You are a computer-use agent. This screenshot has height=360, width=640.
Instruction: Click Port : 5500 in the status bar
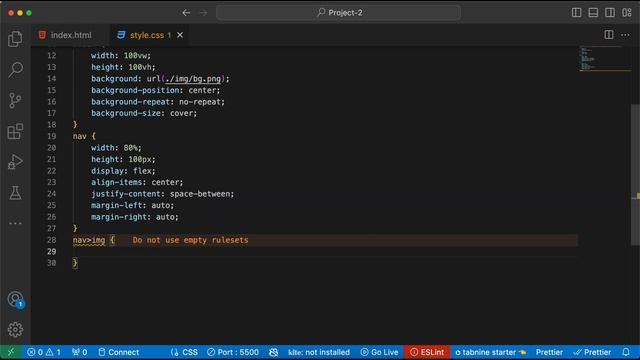(233, 352)
